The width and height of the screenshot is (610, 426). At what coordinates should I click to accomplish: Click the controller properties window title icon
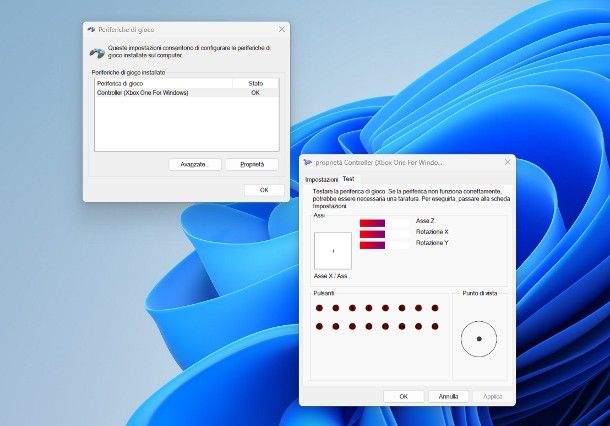(308, 161)
